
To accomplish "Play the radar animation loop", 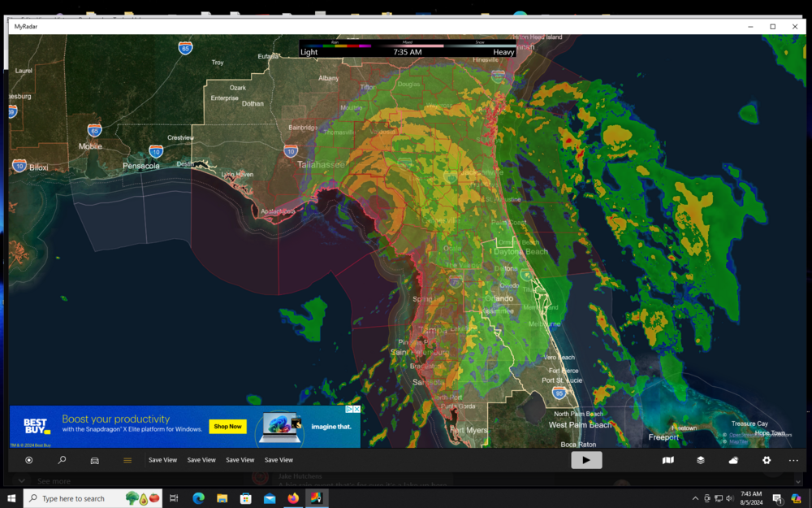I will pos(586,460).
